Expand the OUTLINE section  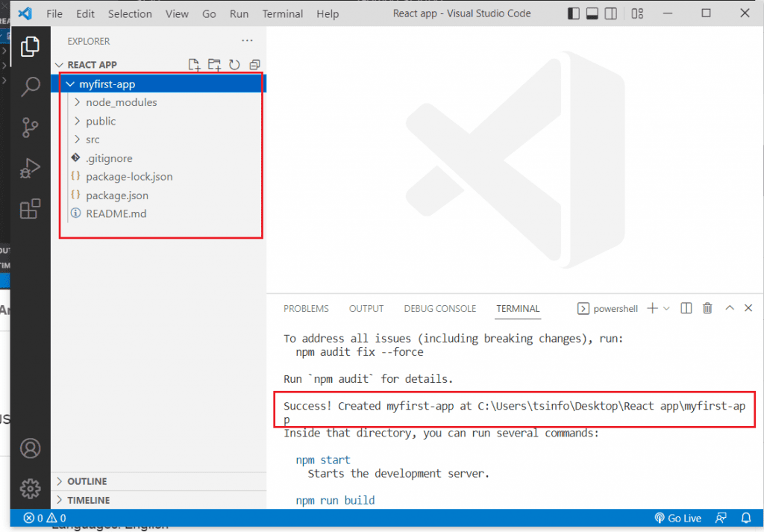coord(159,481)
